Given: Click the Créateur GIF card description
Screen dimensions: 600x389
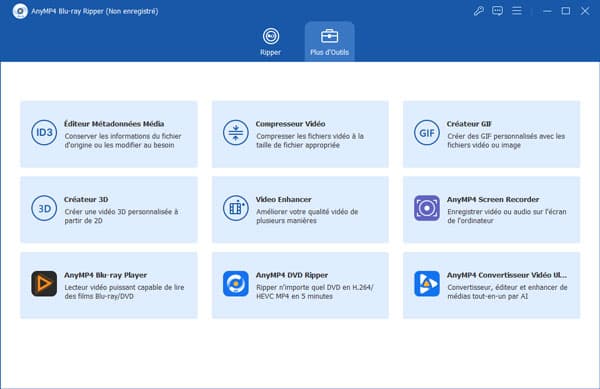Looking at the screenshot, I should [x=506, y=141].
